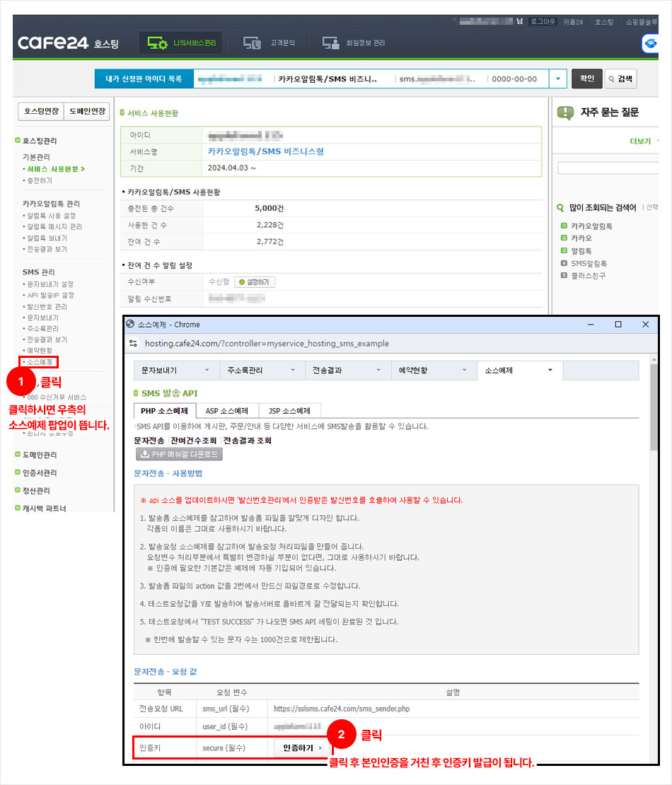Expand 정산관리 in sidebar
This screenshot has width=672, height=785.
33,491
